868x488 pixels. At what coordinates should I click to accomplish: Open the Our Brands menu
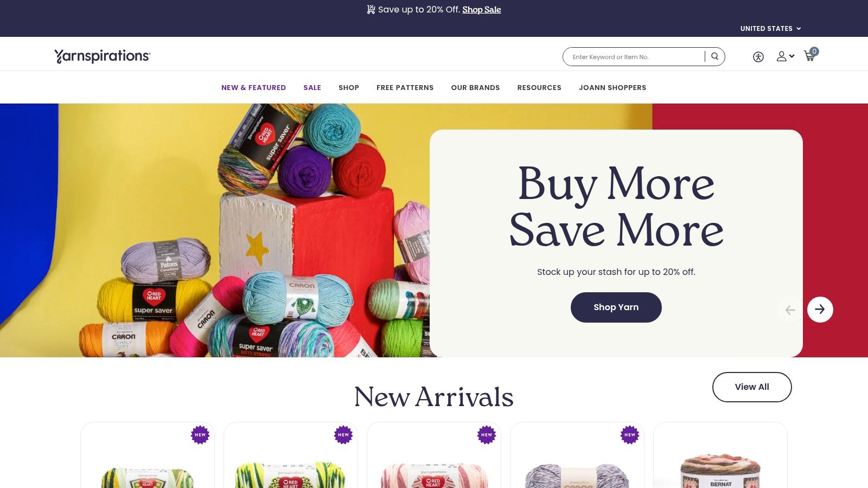tap(475, 87)
